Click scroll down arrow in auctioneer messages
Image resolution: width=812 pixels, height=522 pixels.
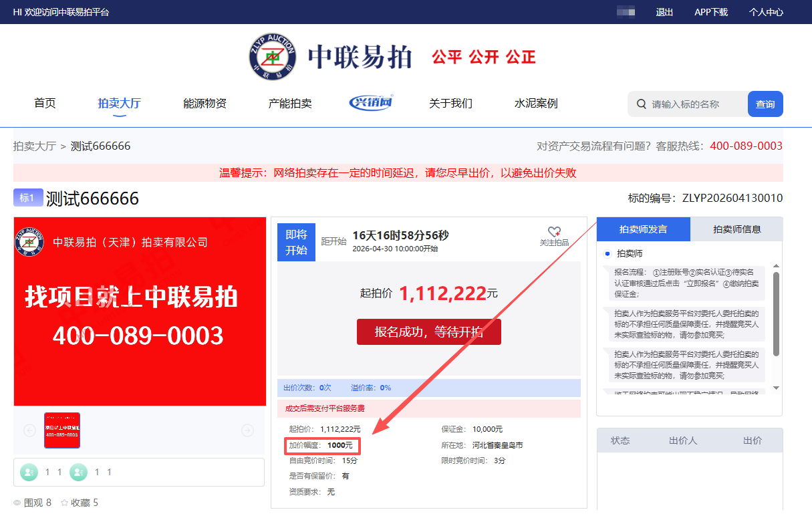pos(776,388)
